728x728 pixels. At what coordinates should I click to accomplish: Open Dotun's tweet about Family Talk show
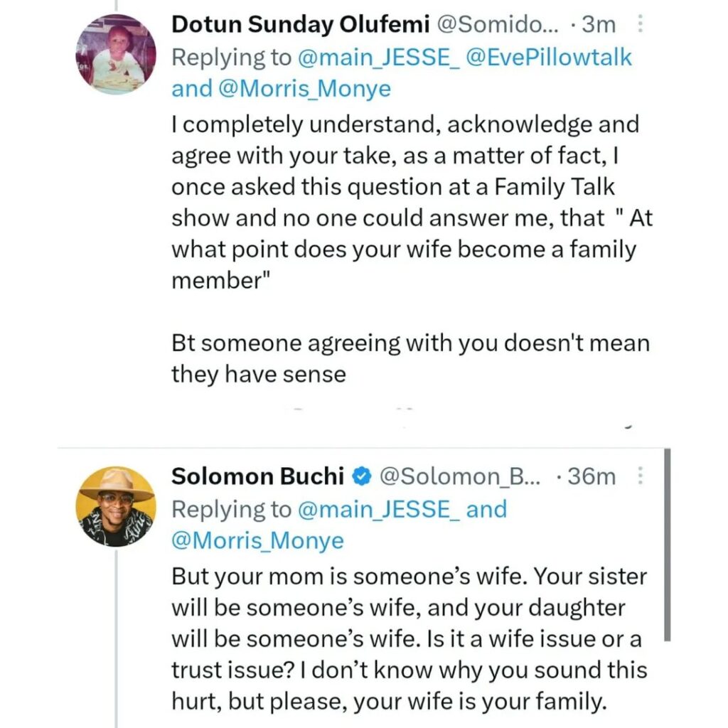pos(405,203)
